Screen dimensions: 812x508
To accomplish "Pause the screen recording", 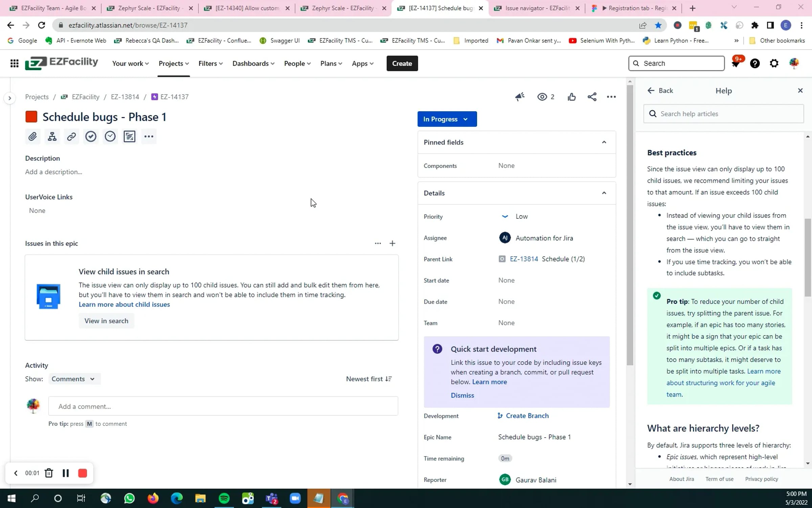I will 66,473.
